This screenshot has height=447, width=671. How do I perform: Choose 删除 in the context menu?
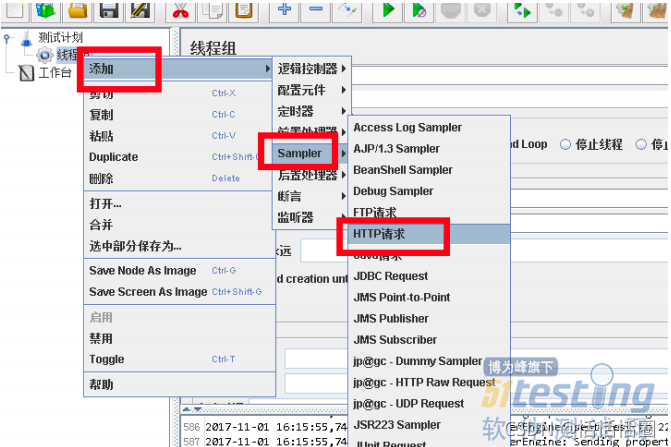coord(179,178)
